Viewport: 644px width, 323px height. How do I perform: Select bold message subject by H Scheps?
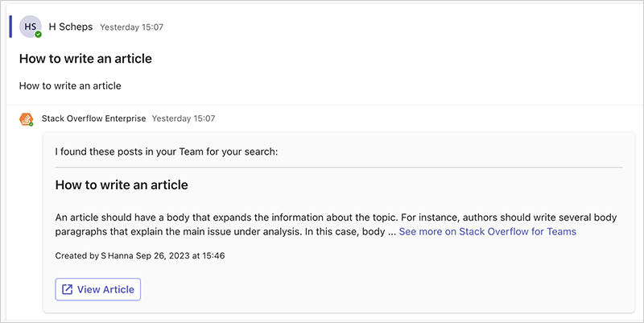click(85, 59)
